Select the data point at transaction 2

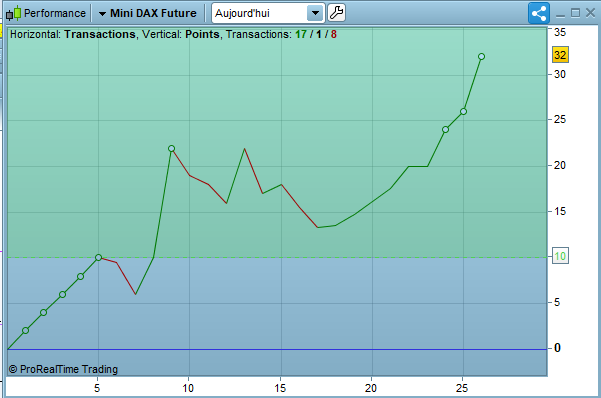pos(44,312)
